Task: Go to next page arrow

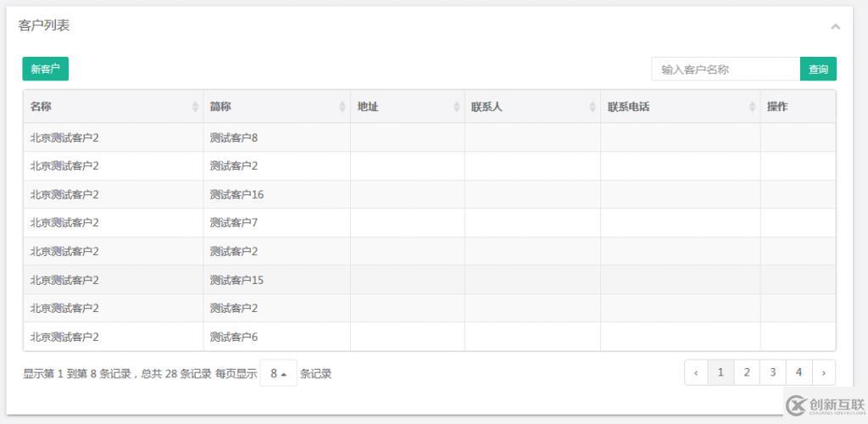Action: click(x=824, y=372)
